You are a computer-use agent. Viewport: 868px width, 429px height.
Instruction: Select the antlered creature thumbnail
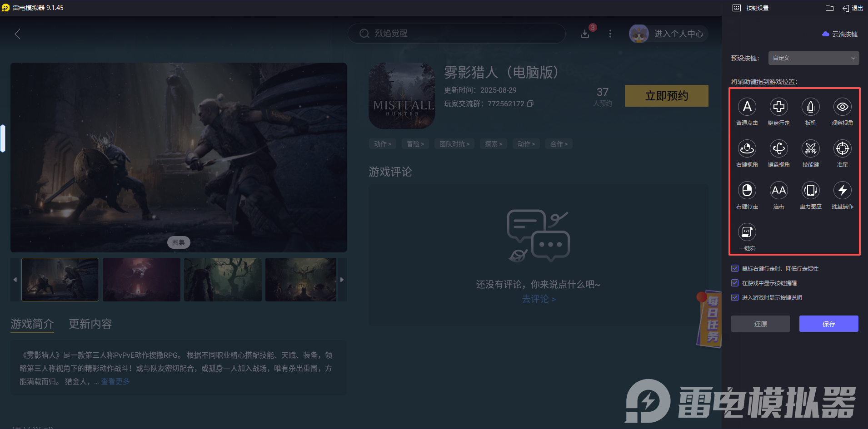click(300, 280)
